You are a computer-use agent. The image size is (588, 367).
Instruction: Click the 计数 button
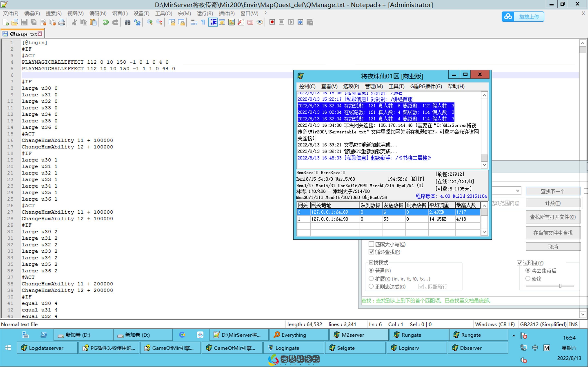[553, 203]
